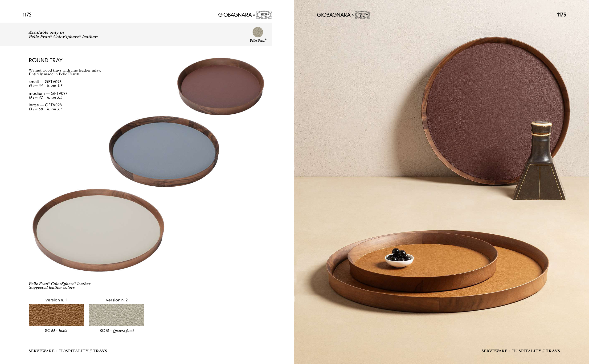Select the burgundy leather tray image
Viewport: 589px width, 364px height.
[221, 86]
